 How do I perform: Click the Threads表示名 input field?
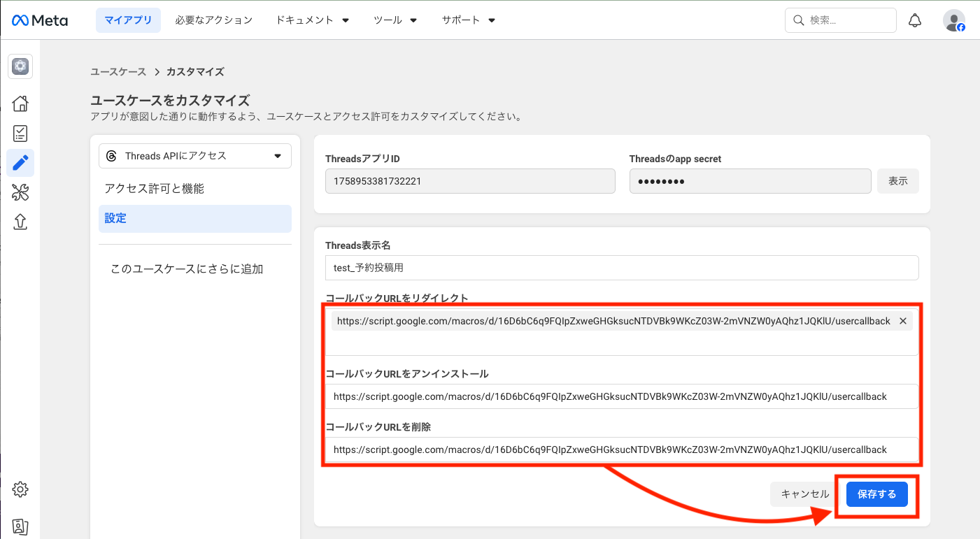[621, 268]
